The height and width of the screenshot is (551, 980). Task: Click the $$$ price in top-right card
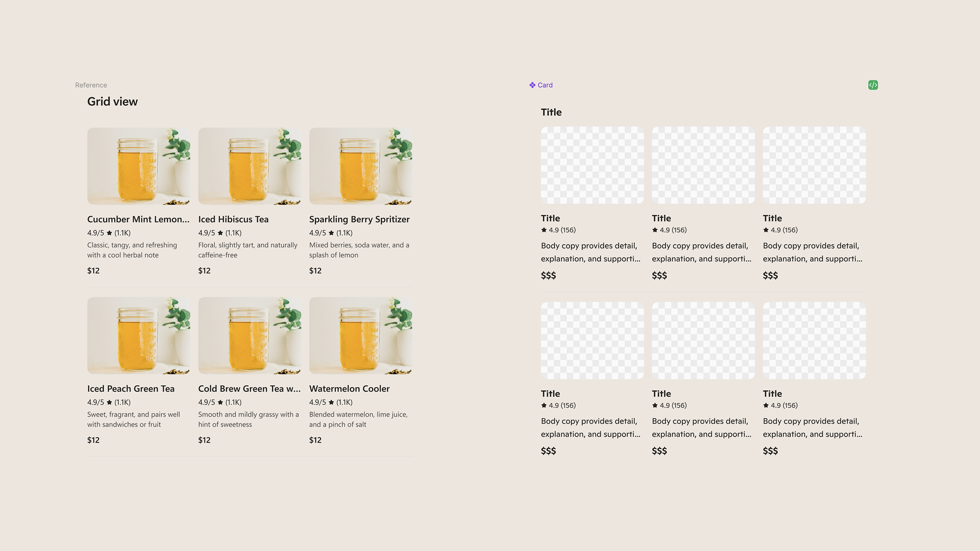[x=770, y=275]
